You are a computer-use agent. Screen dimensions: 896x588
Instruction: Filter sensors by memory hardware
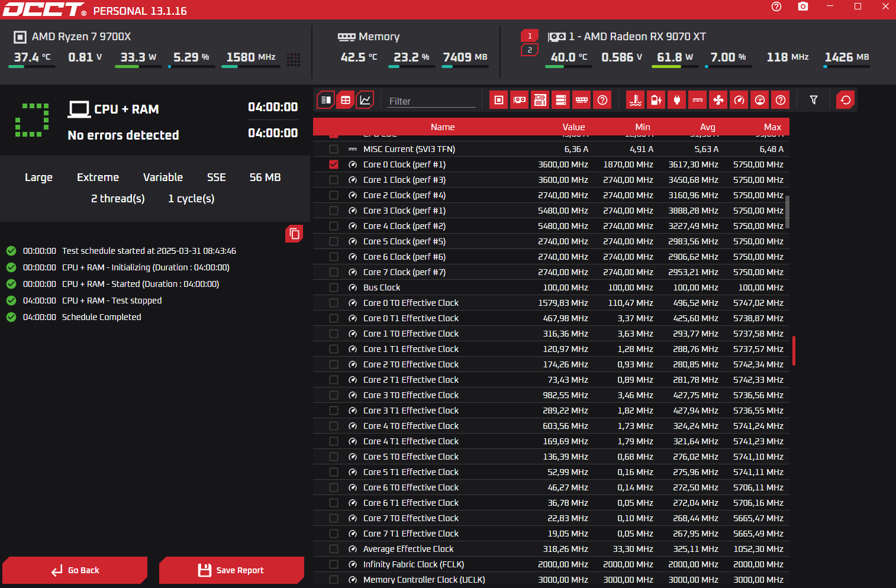(582, 100)
